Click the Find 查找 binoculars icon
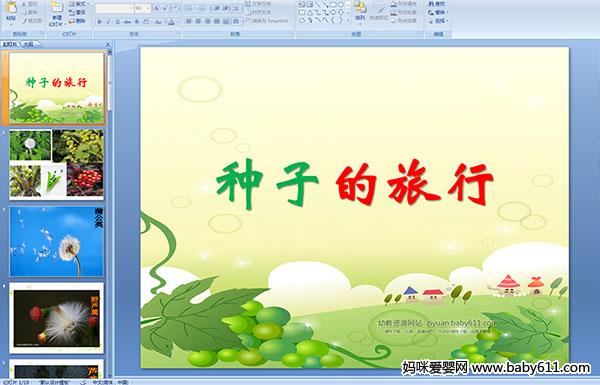 pos(431,4)
